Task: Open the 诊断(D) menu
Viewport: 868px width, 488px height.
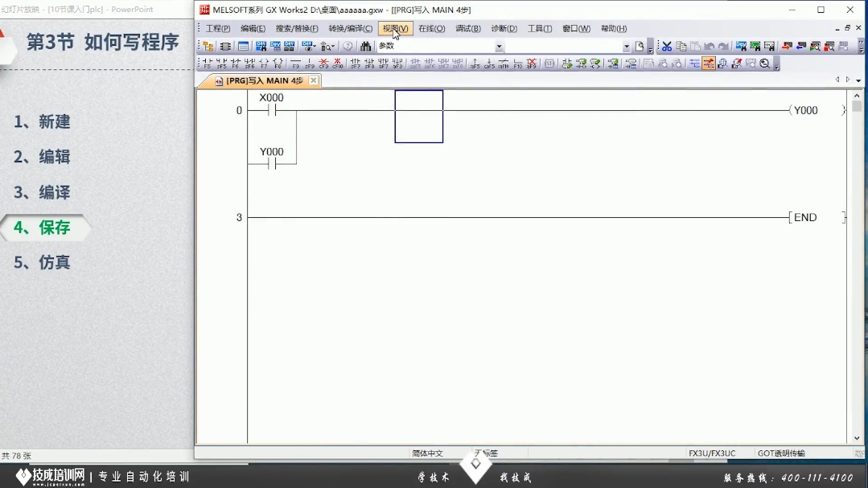Action: pos(504,28)
